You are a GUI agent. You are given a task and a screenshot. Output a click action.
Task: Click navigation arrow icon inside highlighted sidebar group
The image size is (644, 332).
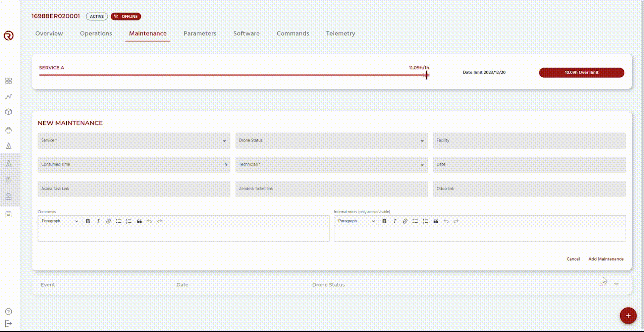tap(9, 163)
